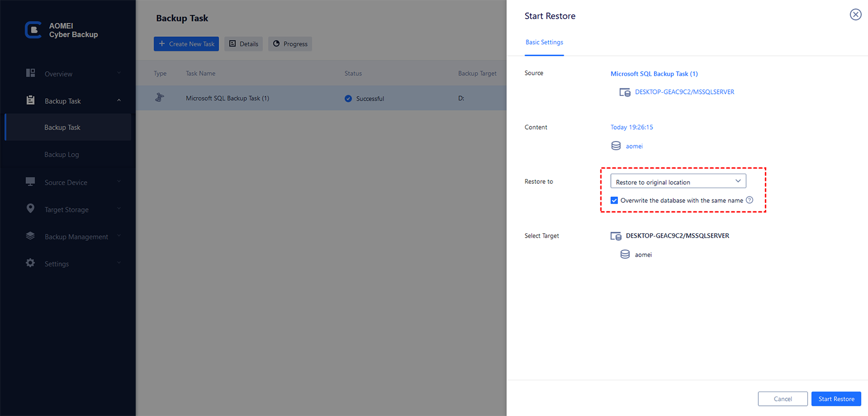Click the Cancel button

(x=783, y=399)
